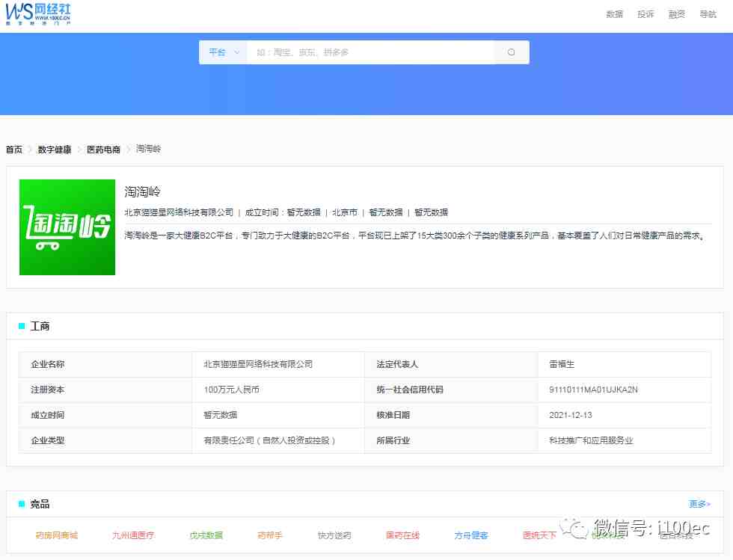Open 数字健康 breadcrumb link
733x560 pixels.
coord(54,150)
